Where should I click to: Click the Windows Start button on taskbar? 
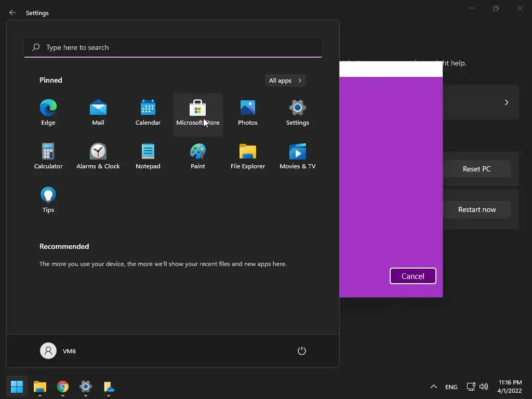(17, 387)
